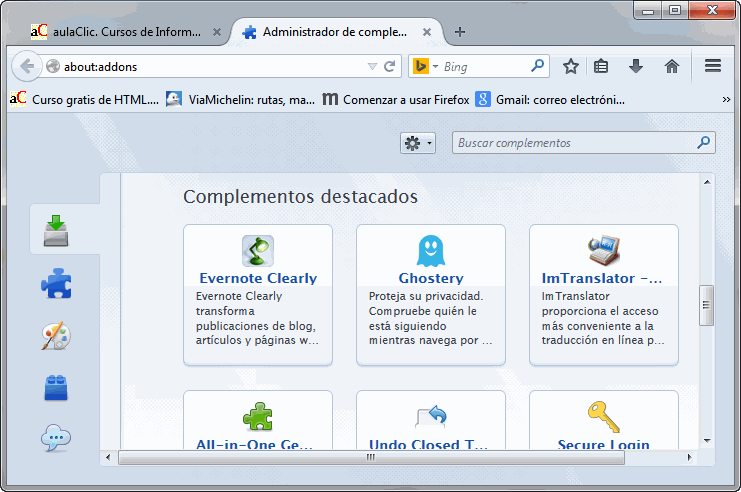Open the Gmail correo electrónico bookmark
Viewport: 741px width, 492px height.
pyautogui.click(x=550, y=100)
